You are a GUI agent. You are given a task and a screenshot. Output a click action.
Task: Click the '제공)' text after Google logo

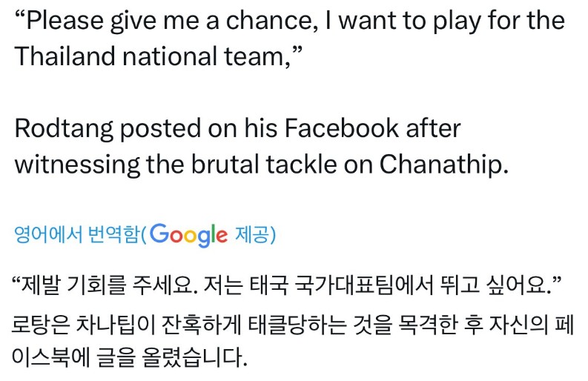pos(255,235)
